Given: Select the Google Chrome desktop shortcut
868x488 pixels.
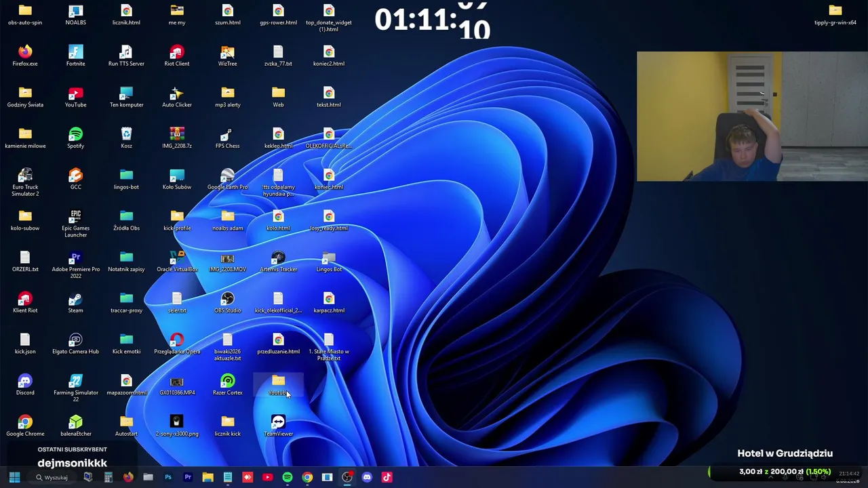Looking at the screenshot, I should tap(25, 426).
